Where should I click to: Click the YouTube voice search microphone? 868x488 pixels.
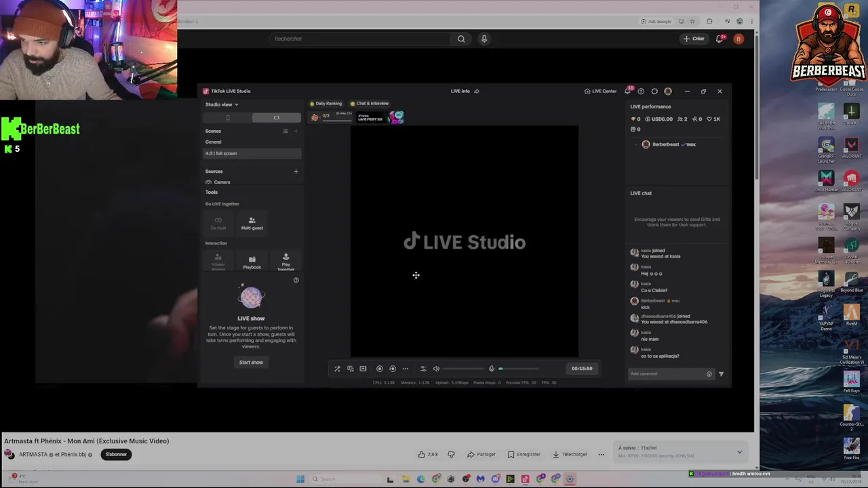click(x=484, y=39)
